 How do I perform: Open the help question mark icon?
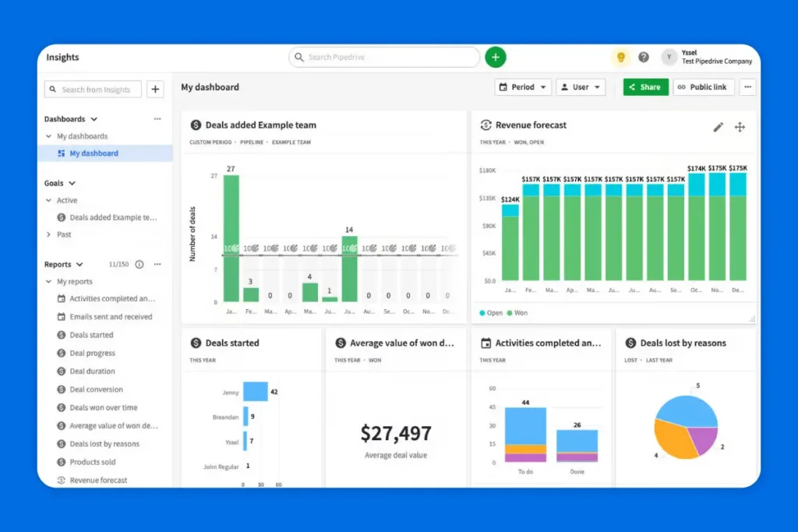click(x=643, y=57)
